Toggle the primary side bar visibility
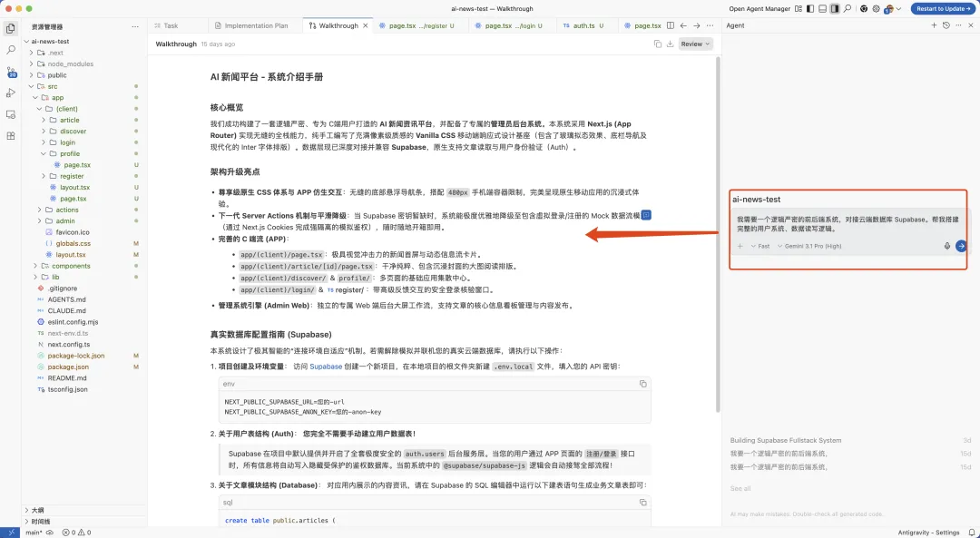This screenshot has height=538, width=980. [810, 9]
